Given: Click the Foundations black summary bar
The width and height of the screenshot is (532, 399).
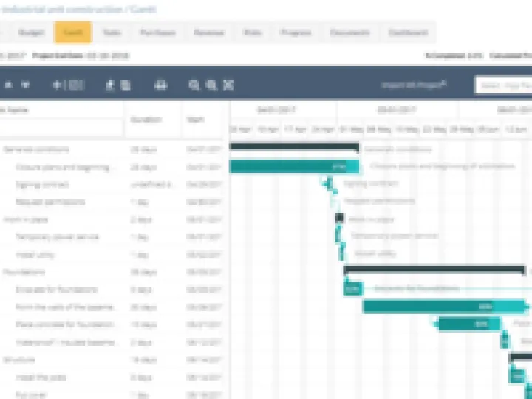Looking at the screenshot, I should click(434, 270).
